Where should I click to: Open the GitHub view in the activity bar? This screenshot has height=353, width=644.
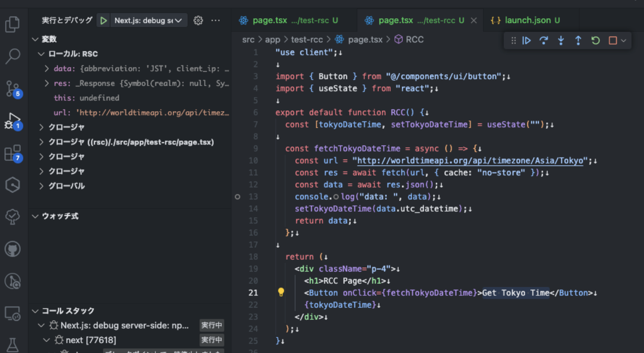[13, 249]
